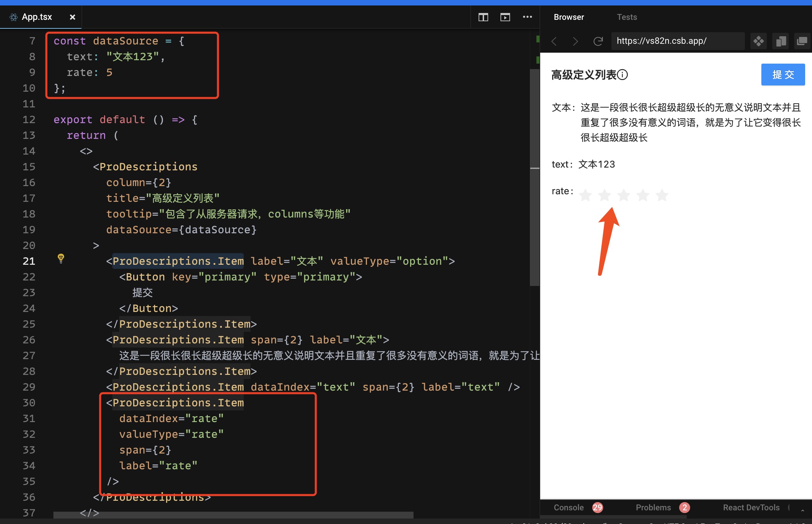Open the React DevTools panel
The image size is (812, 524).
tap(751, 508)
